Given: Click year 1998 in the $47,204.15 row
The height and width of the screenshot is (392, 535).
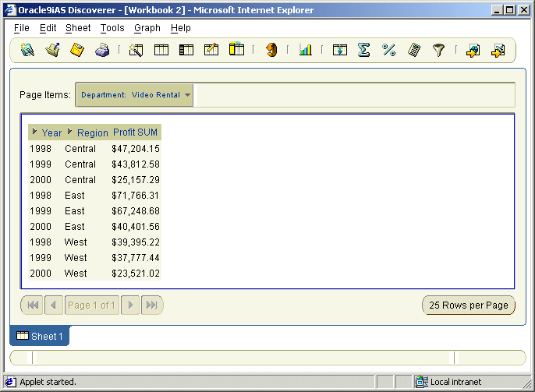Looking at the screenshot, I should (x=41, y=149).
